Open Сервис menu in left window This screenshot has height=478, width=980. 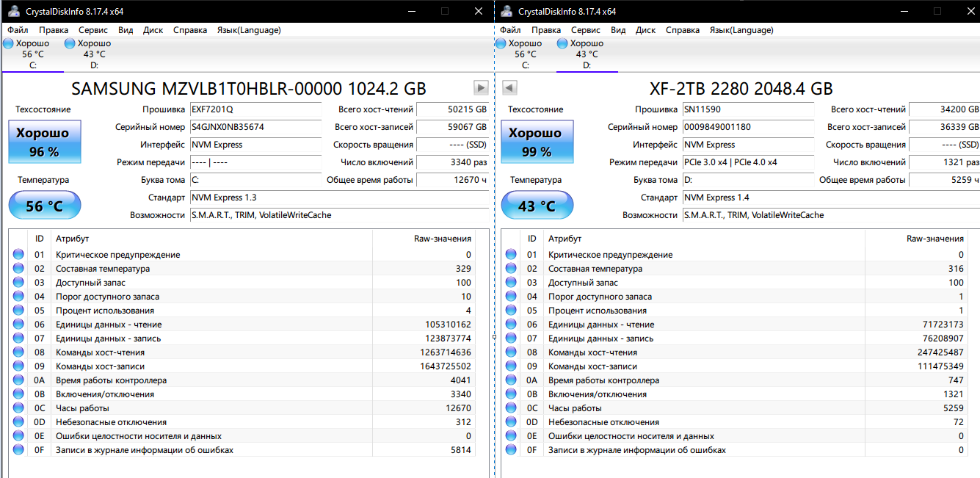pyautogui.click(x=92, y=30)
